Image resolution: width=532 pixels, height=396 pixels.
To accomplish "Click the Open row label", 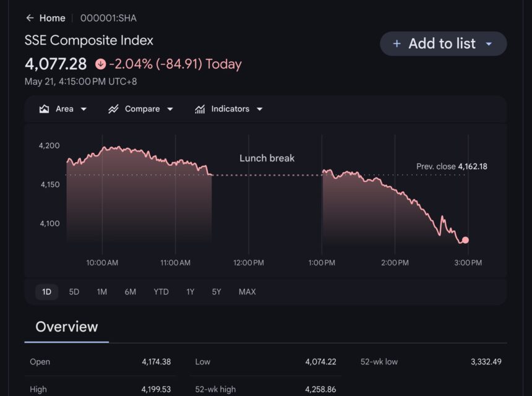I will point(40,362).
